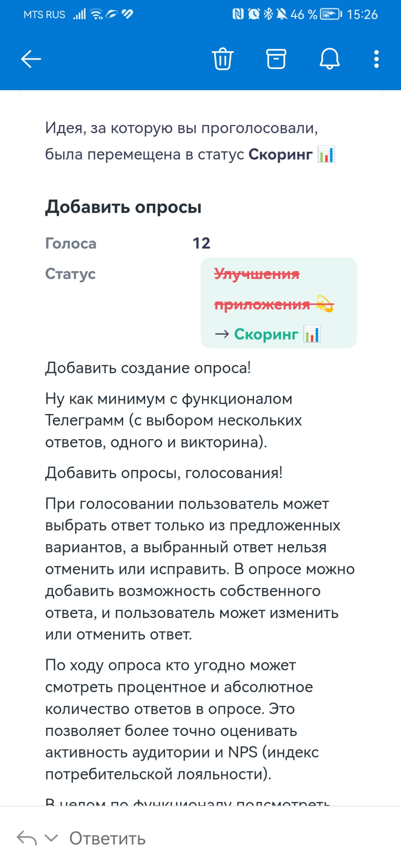Delete the email with the trash icon
The image size is (401, 868).
coord(222,59)
